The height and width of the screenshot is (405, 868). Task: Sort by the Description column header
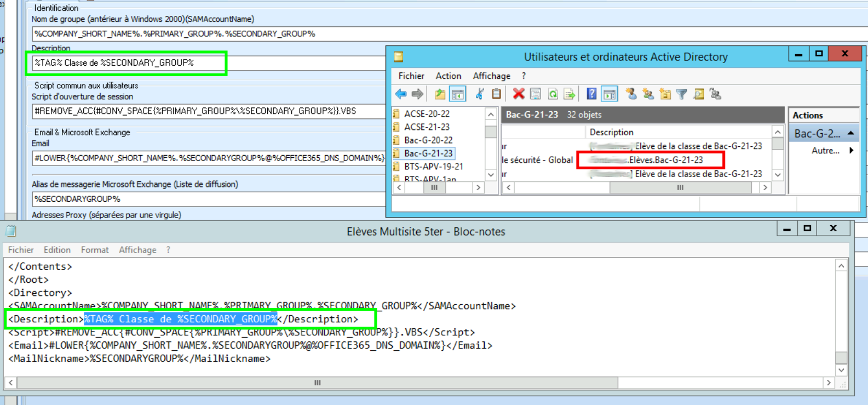tap(611, 132)
